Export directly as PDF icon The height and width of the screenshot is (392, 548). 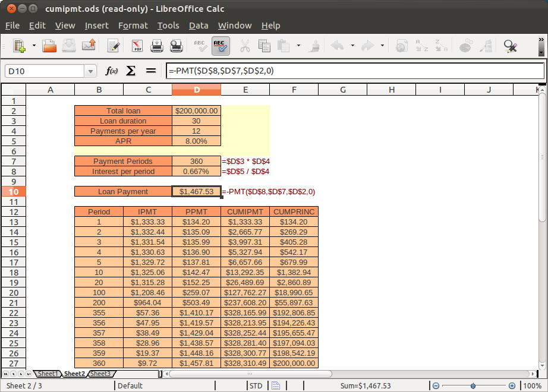(137, 46)
